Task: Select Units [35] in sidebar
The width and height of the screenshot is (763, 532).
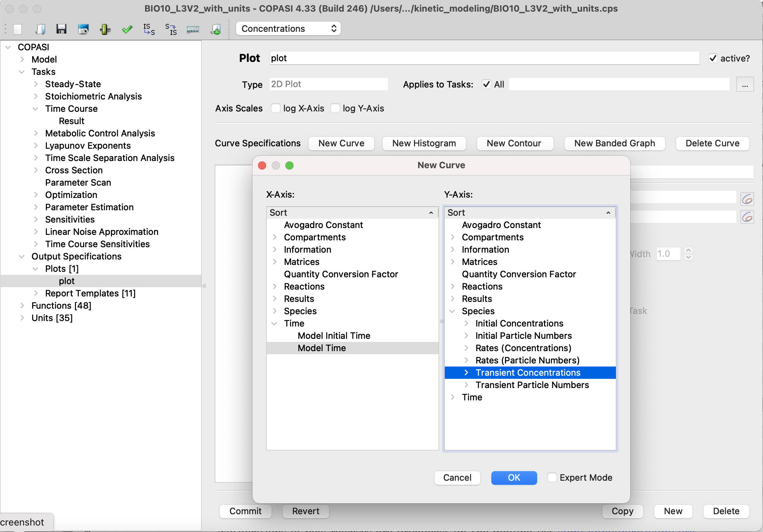Action: (x=52, y=318)
